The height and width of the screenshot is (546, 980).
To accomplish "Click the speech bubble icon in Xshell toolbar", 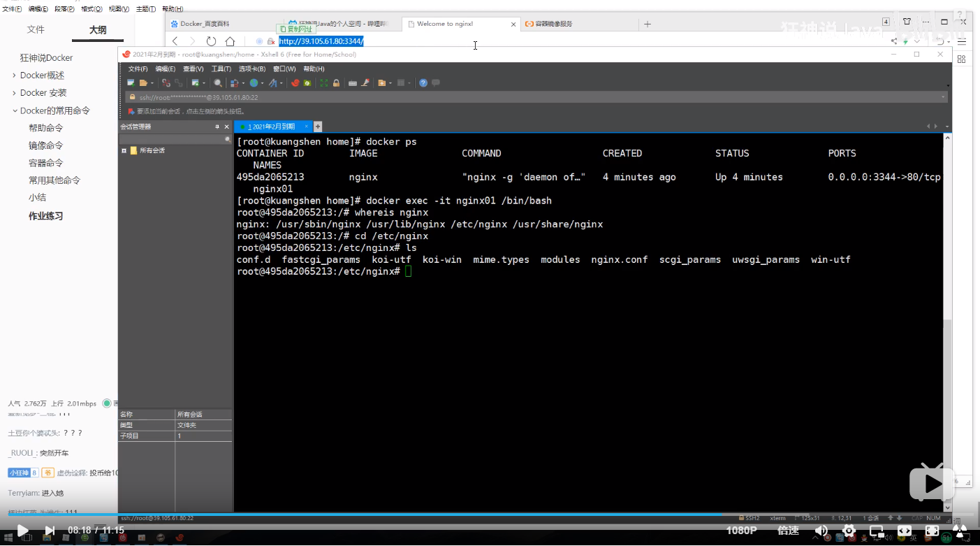I will (x=436, y=82).
